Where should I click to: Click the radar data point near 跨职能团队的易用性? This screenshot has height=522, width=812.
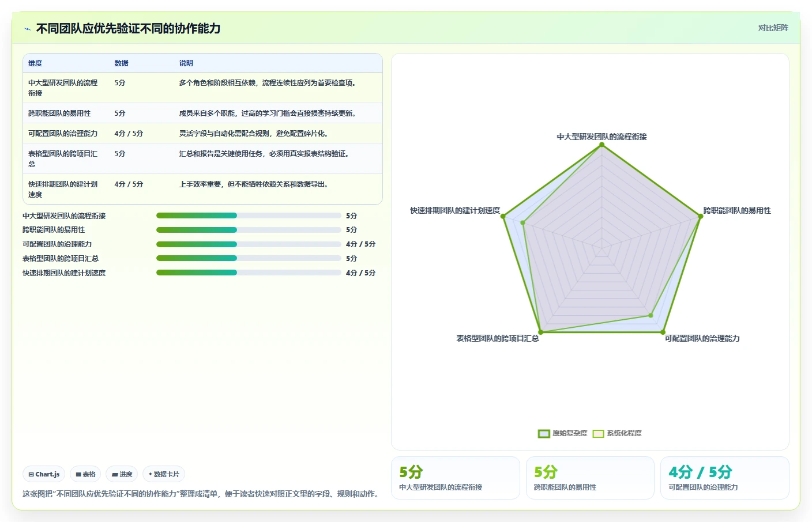pyautogui.click(x=700, y=216)
